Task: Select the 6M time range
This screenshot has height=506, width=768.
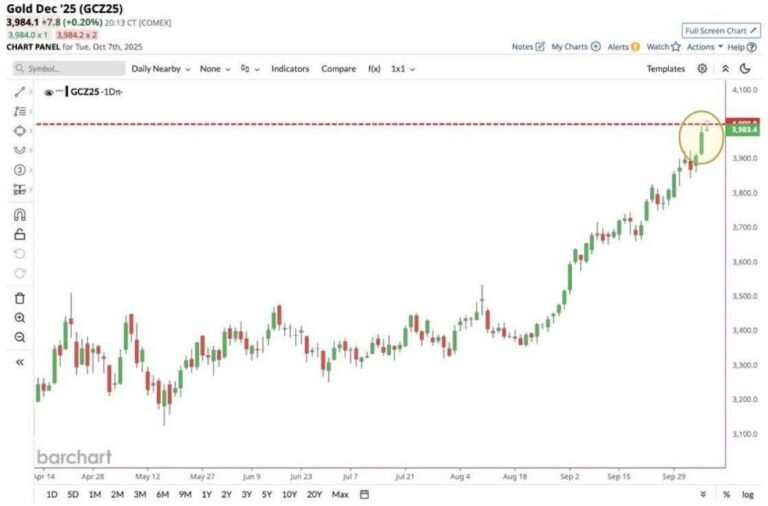Action: 163,495
